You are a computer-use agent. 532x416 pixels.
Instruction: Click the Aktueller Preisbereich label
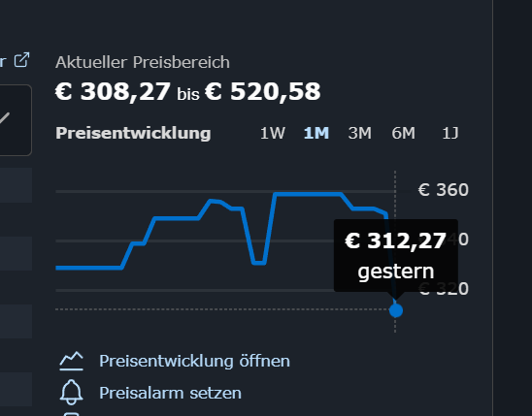(143, 62)
